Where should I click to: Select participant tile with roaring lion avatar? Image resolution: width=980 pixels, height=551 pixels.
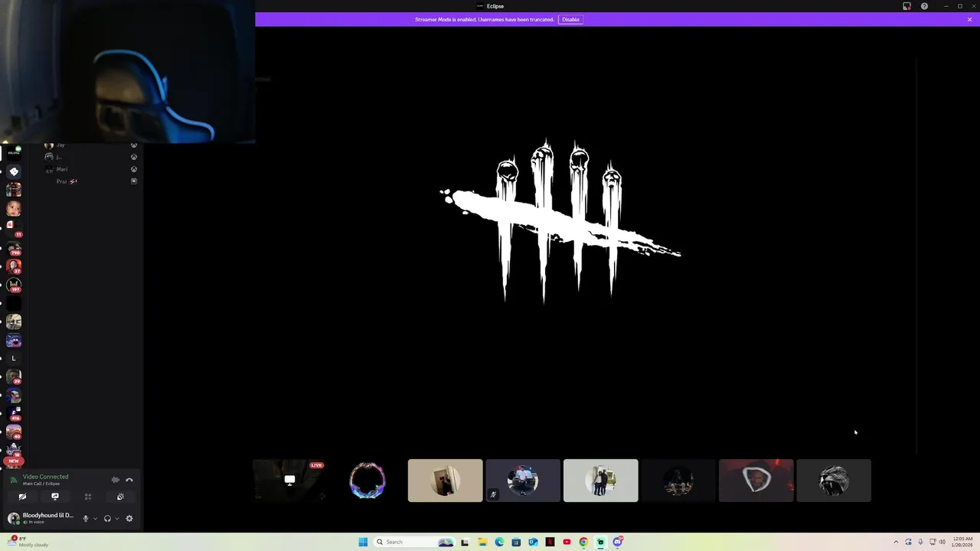tap(834, 481)
